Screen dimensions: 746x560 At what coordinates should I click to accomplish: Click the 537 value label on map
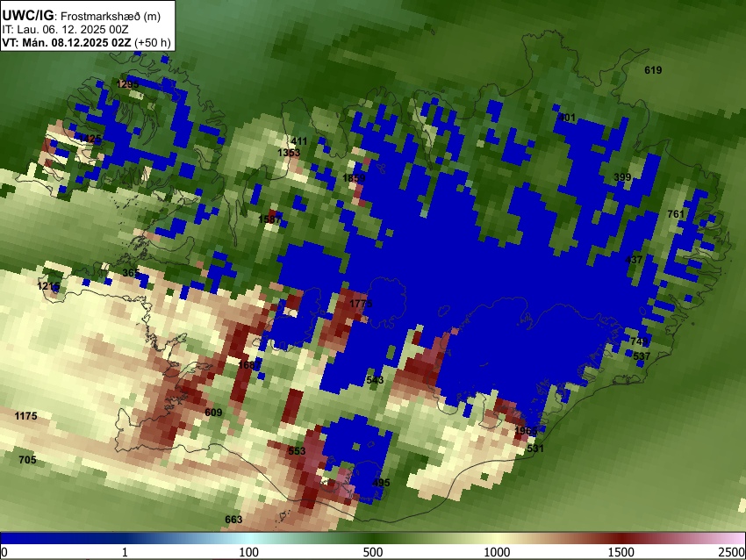(x=642, y=355)
